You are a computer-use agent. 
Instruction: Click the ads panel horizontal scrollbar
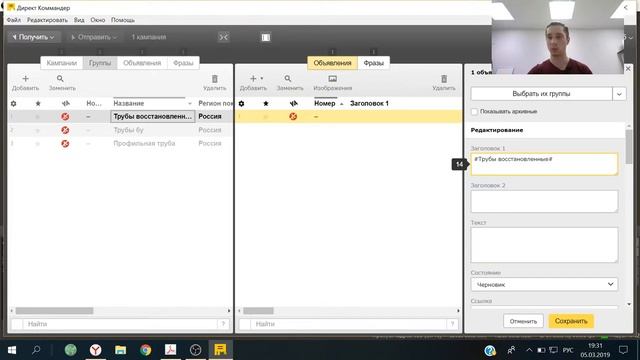258,311
